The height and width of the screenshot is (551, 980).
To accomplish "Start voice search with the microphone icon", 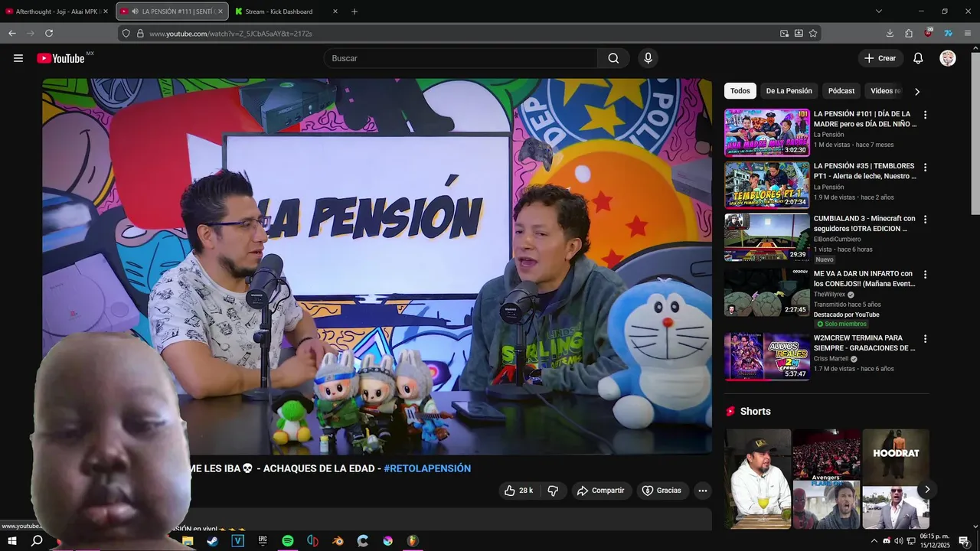I will (648, 58).
